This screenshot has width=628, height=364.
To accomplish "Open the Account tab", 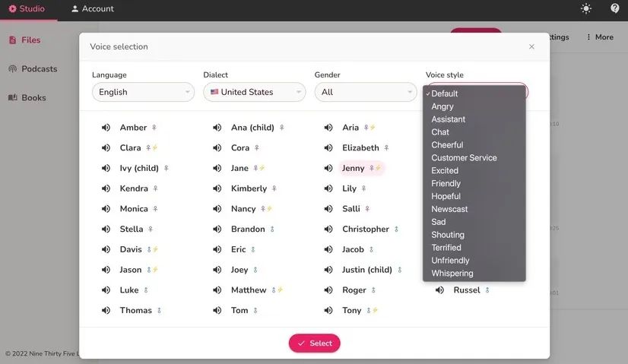I will point(93,9).
